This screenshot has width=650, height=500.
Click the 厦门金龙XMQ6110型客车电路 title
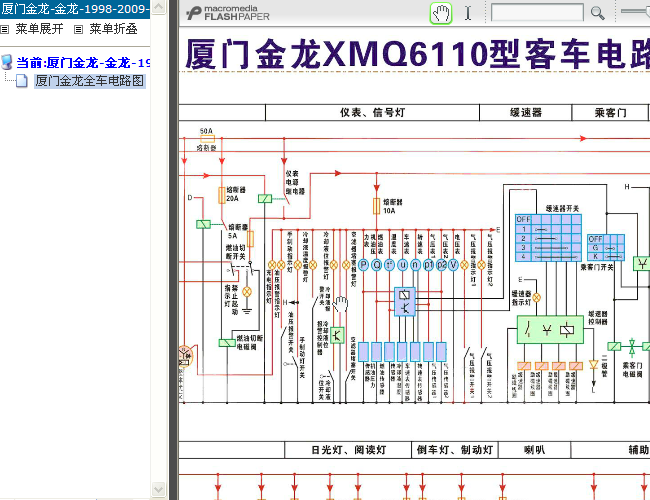point(417,54)
